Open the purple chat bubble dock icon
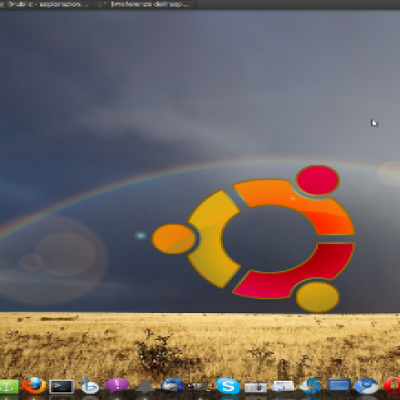Viewport: 400px width, 400px height. coord(117,386)
